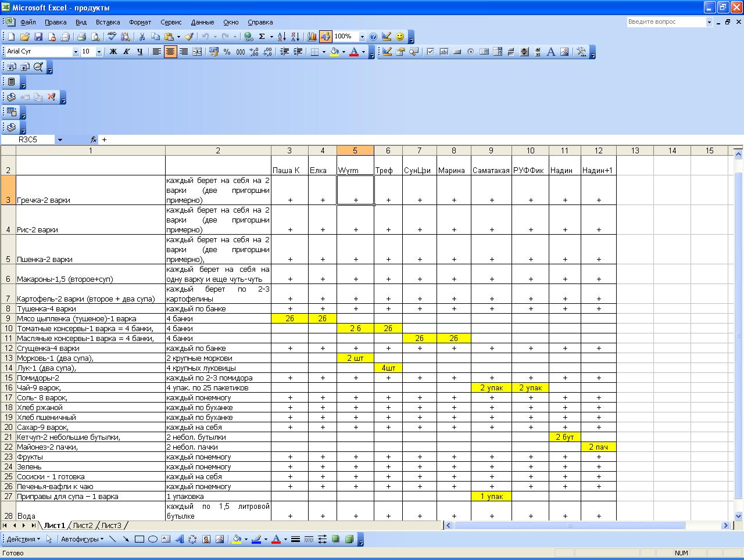Go to last sheet with tab arrow
The image size is (744, 560).
tap(33, 525)
